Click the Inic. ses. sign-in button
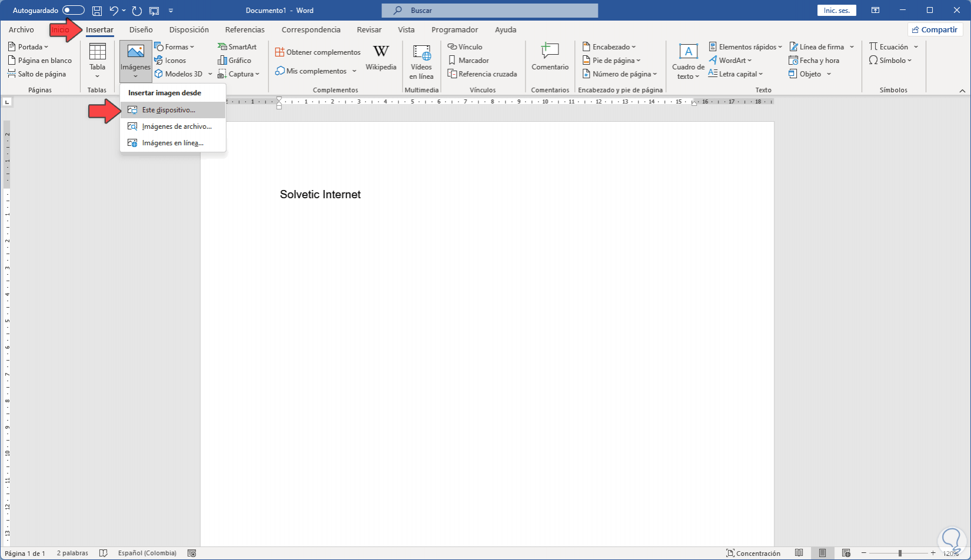 pyautogui.click(x=837, y=11)
